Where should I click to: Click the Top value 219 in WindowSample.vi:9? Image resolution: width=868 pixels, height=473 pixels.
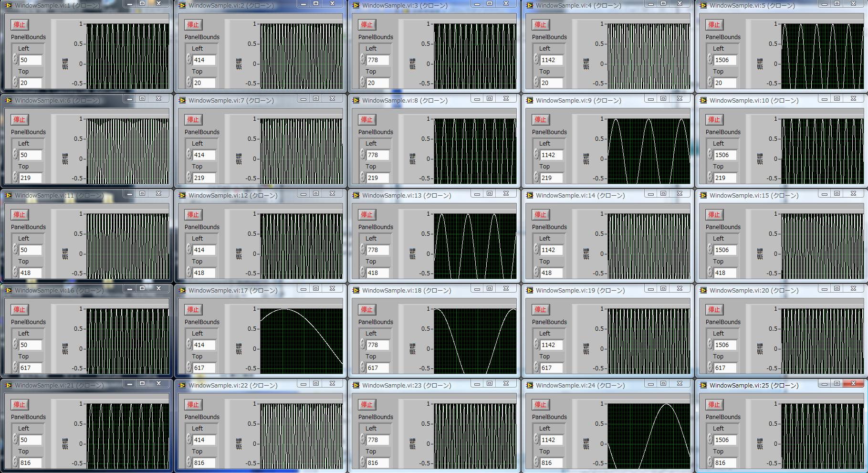point(552,178)
